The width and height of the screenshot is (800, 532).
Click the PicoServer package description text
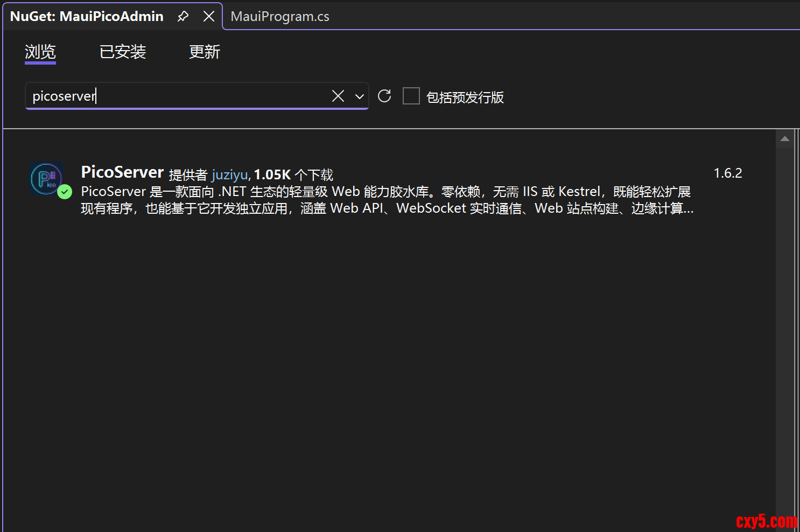point(387,200)
